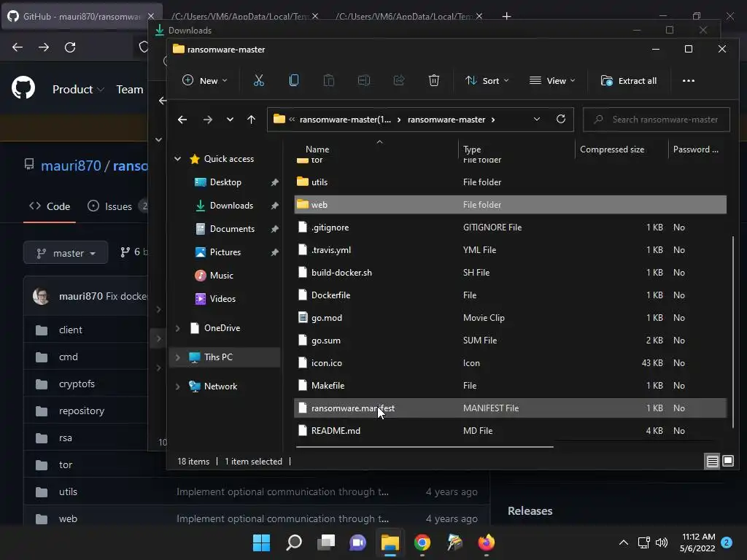Refresh the ransomware-master folder view
The image size is (747, 560).
[x=561, y=119]
